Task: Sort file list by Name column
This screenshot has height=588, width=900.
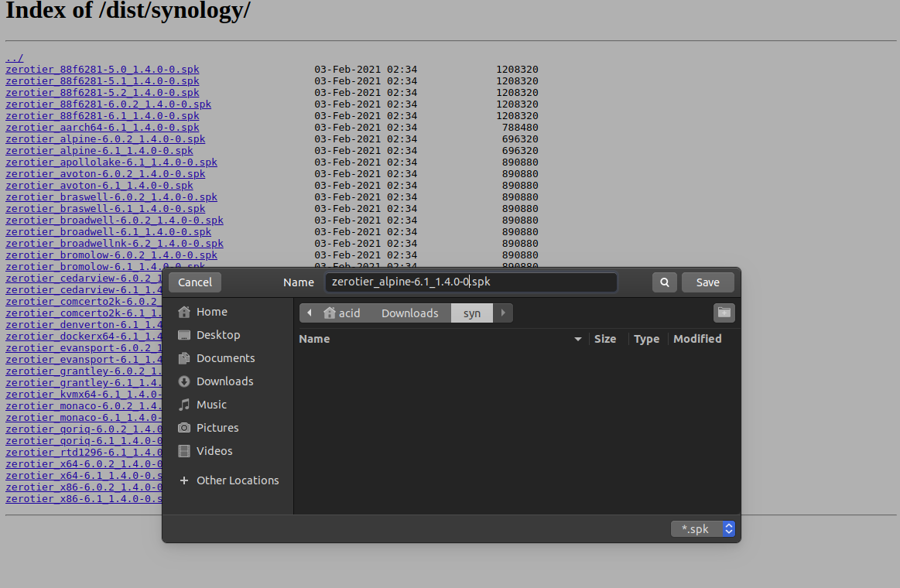Action: (314, 339)
